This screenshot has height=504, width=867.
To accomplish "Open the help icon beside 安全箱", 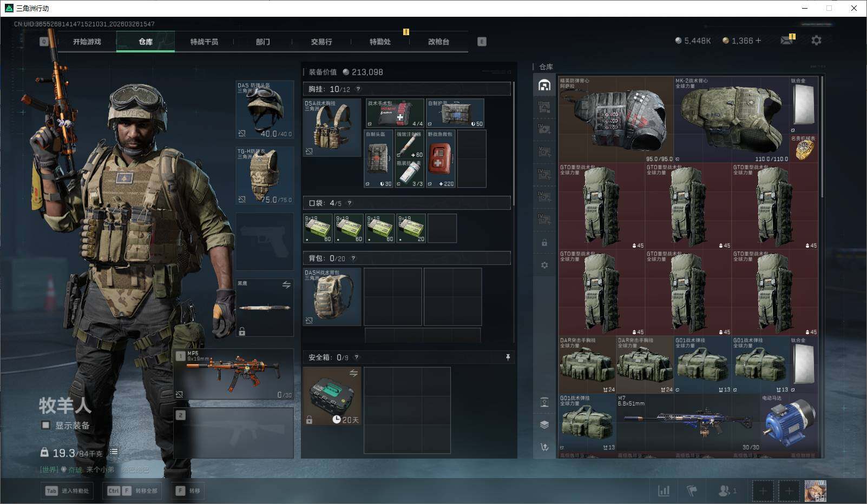I will [x=356, y=357].
